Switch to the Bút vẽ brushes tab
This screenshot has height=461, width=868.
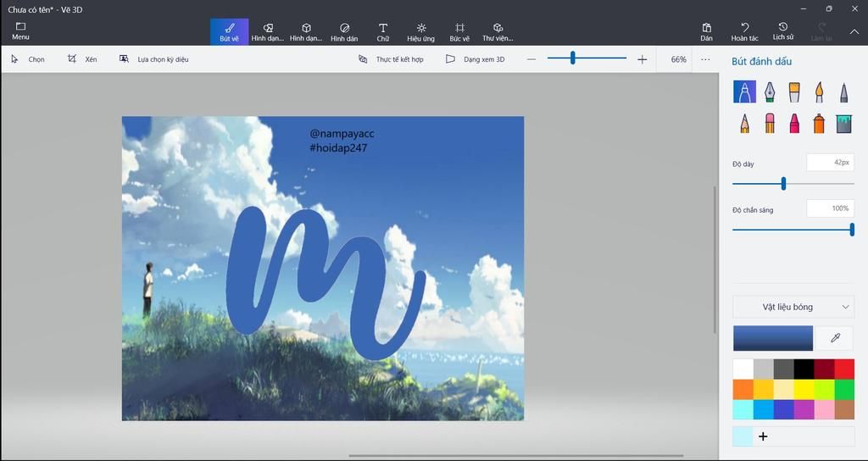point(229,31)
